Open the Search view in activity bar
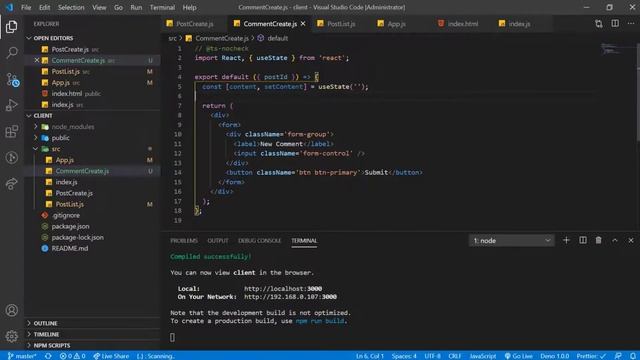The image size is (640, 360). 12,53
